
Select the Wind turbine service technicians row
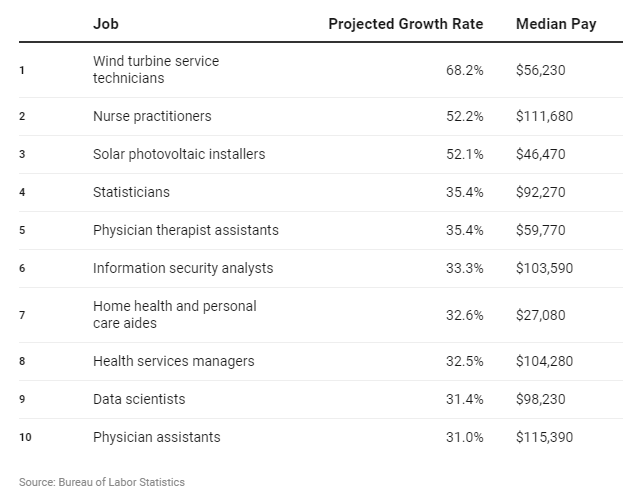point(155,69)
